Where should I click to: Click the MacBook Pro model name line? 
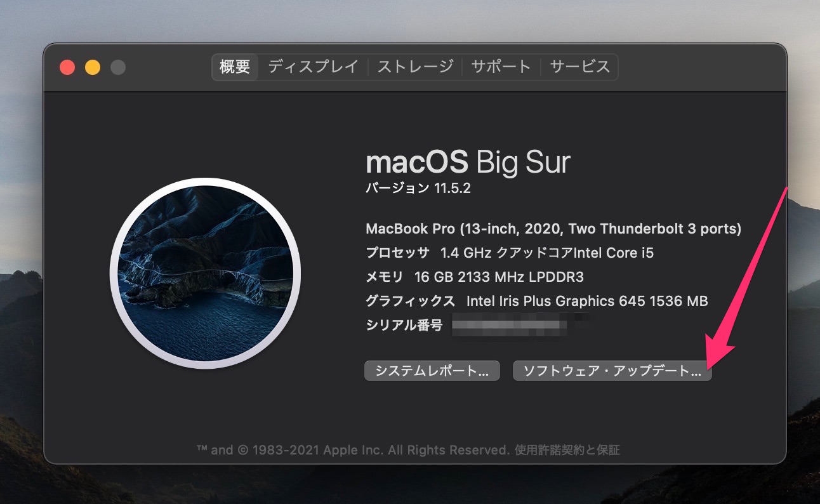click(x=553, y=229)
